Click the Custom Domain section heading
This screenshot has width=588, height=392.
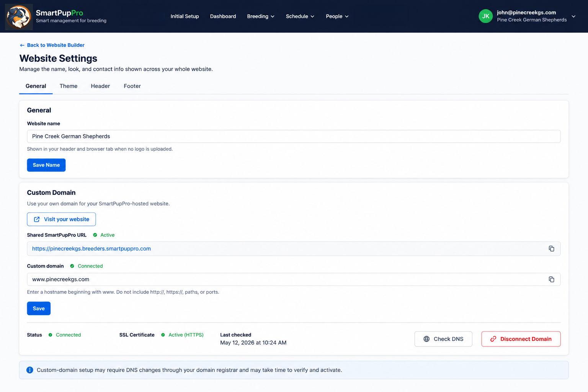pos(51,193)
